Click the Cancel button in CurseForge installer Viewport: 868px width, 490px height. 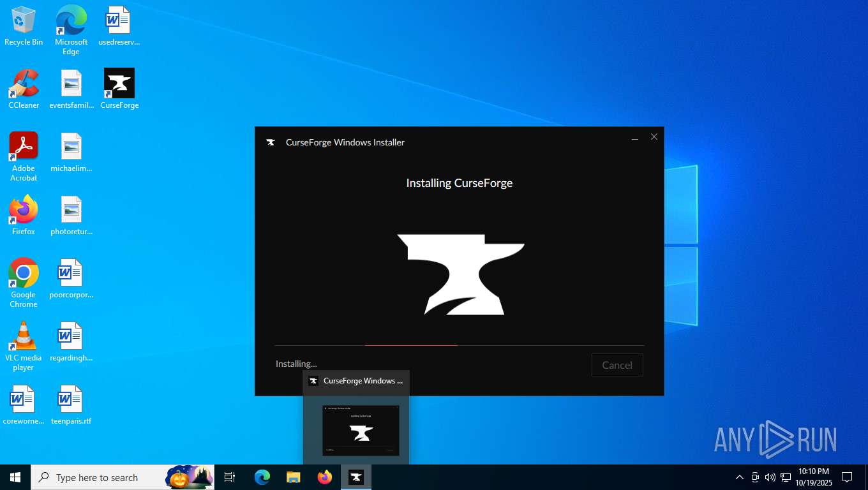click(617, 365)
